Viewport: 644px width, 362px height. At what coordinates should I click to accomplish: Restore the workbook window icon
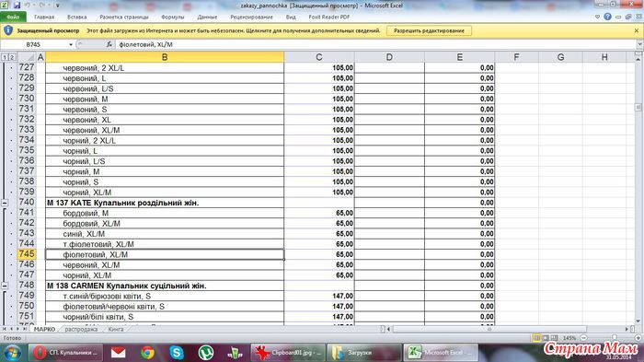click(628, 17)
